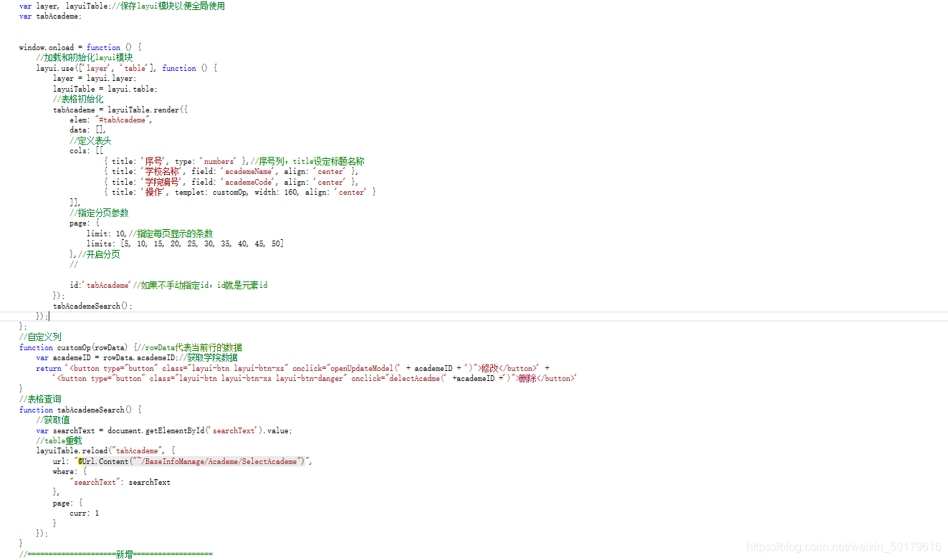The image size is (948, 560).
Task: Click the column line titled '序号'
Action: tap(234, 161)
